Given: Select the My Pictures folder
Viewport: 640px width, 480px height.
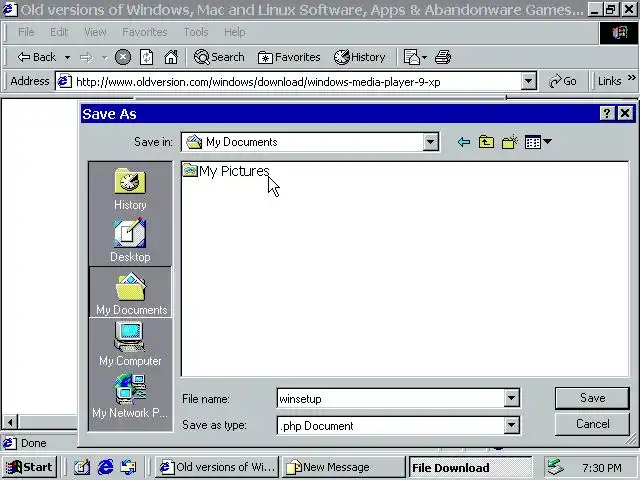Looking at the screenshot, I should 226,171.
